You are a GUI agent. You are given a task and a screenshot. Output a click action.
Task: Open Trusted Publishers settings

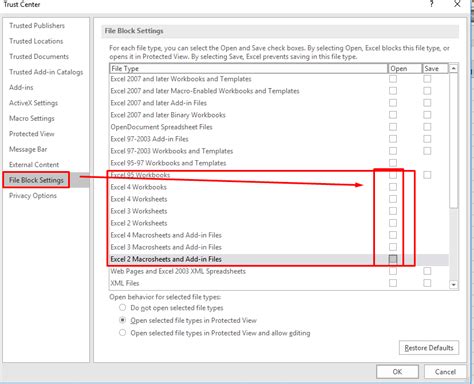(x=37, y=26)
